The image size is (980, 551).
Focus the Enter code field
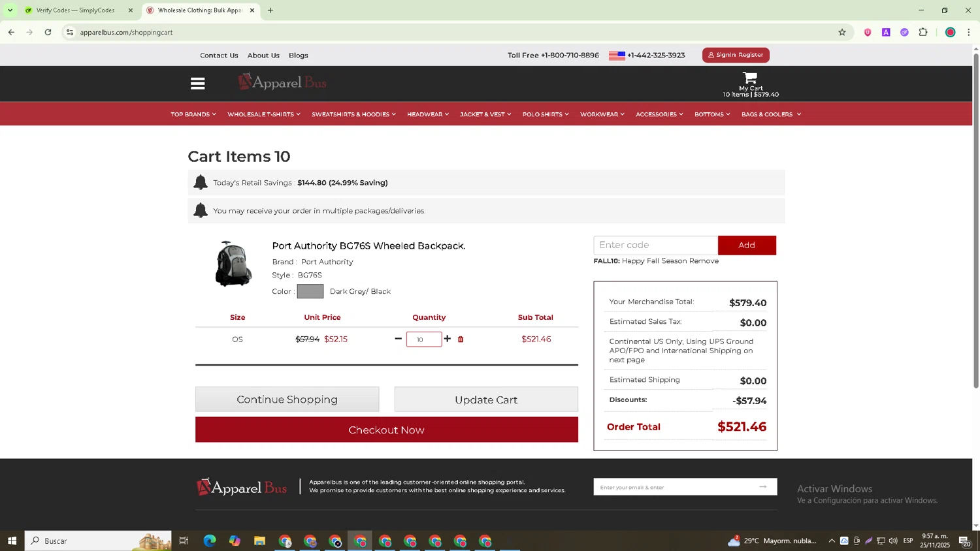[x=655, y=245]
